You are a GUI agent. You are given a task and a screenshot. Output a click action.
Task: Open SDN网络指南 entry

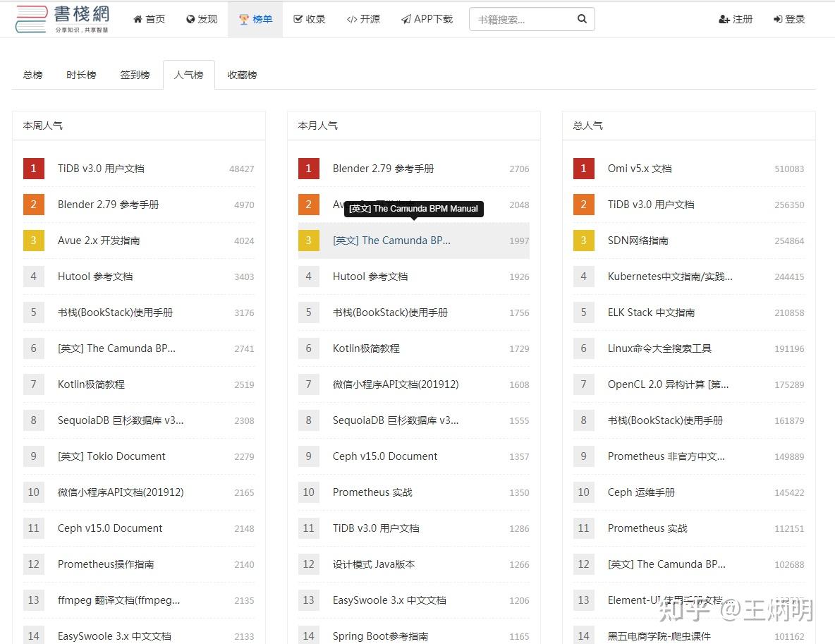638,241
